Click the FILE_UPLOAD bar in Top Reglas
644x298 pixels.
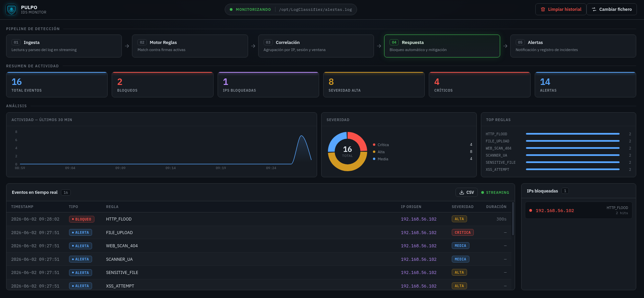pyautogui.click(x=573, y=141)
